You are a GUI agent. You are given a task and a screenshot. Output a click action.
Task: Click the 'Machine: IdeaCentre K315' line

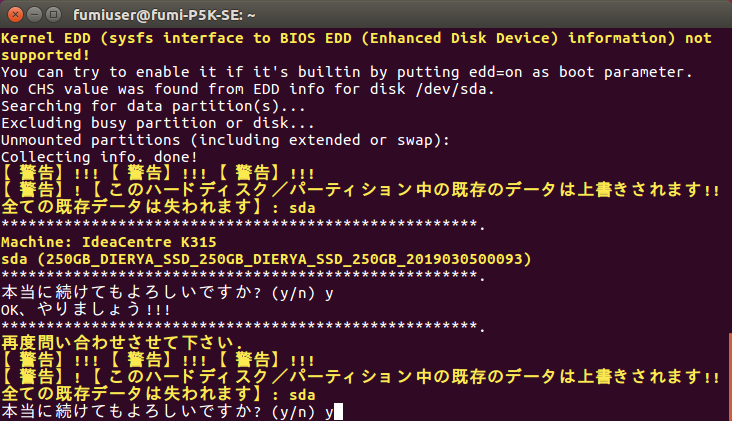(109, 242)
